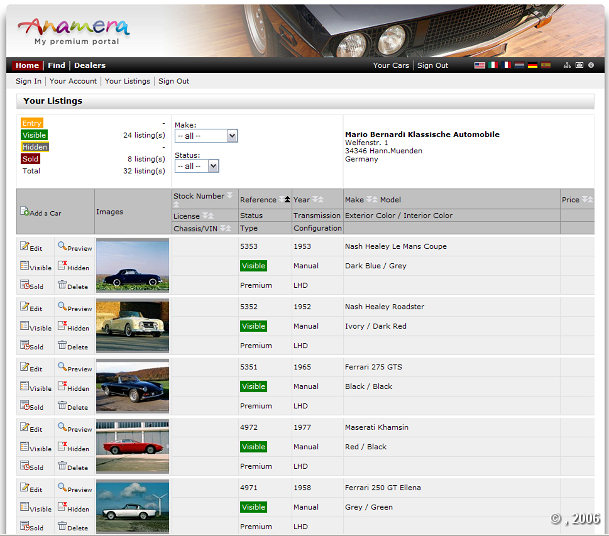Click the Anamera logo
Screen dimensions: 609x536
[74, 31]
